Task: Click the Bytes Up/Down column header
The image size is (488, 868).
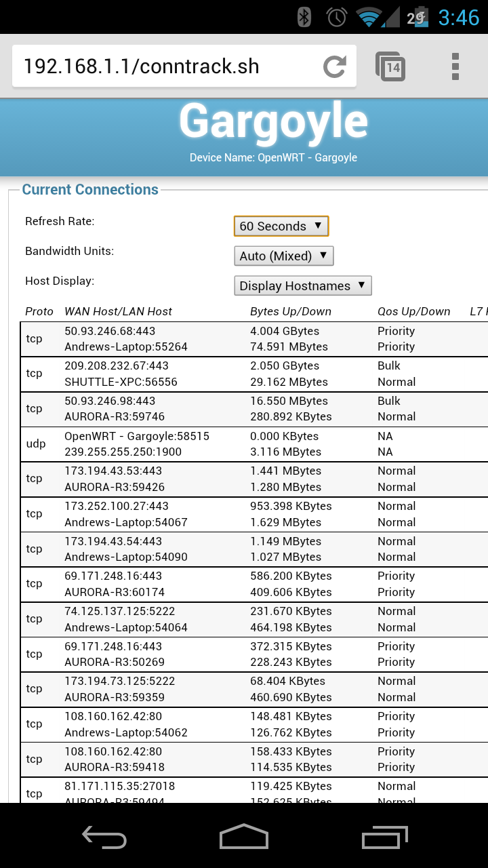Action: tap(291, 311)
